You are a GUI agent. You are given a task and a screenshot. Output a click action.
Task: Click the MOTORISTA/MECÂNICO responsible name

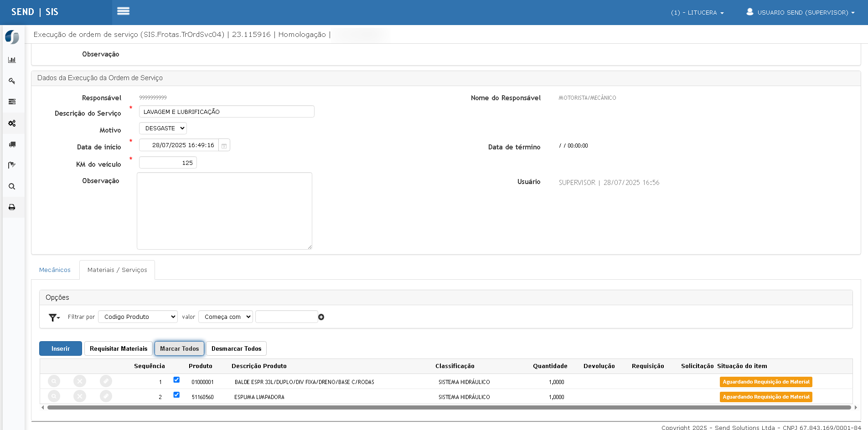(587, 98)
